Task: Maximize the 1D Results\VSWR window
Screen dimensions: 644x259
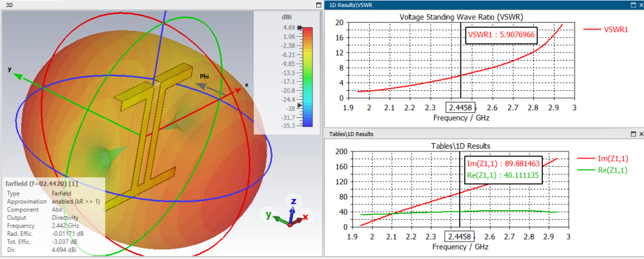Action: click(x=633, y=5)
